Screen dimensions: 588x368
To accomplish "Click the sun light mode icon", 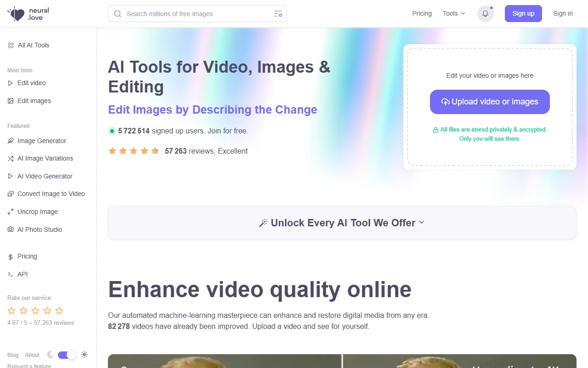I will tap(84, 355).
